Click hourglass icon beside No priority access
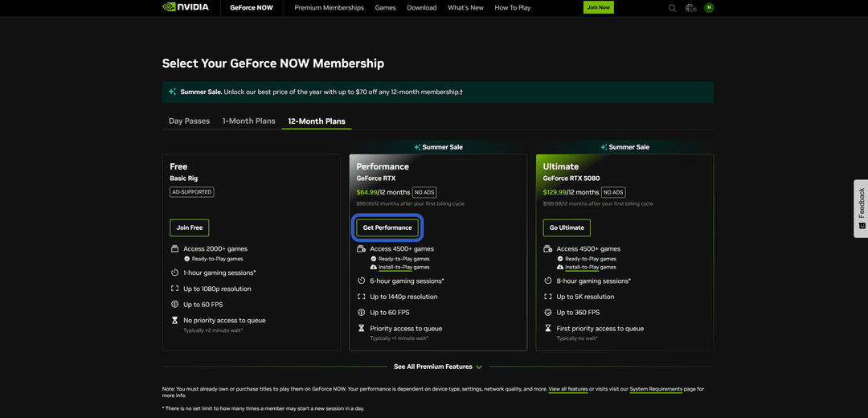The height and width of the screenshot is (418, 868). click(x=174, y=320)
